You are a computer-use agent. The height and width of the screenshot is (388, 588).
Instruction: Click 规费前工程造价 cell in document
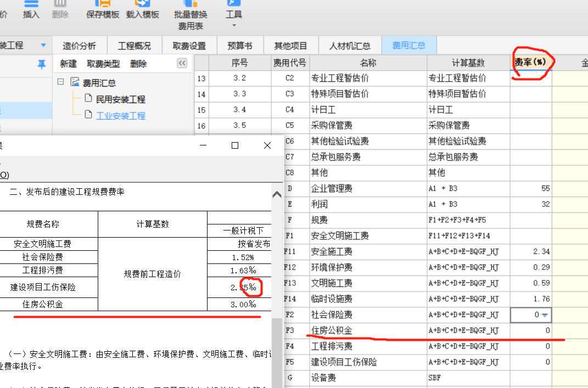152,274
